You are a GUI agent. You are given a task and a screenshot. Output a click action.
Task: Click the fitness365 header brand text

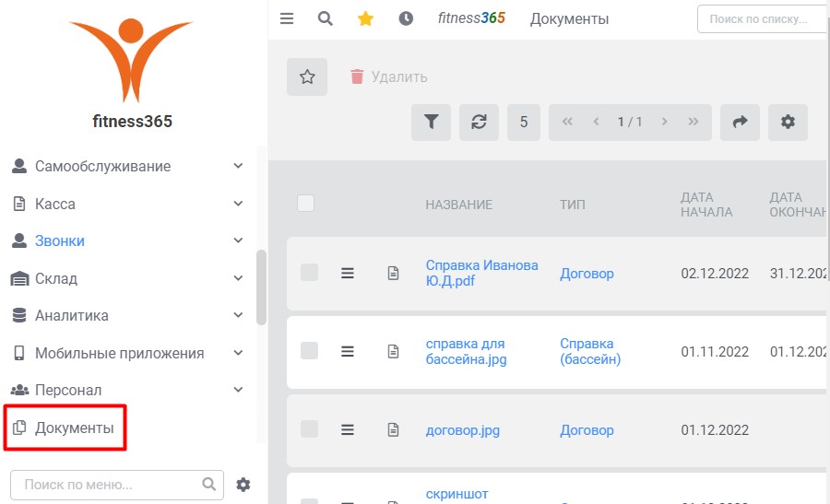tap(471, 18)
